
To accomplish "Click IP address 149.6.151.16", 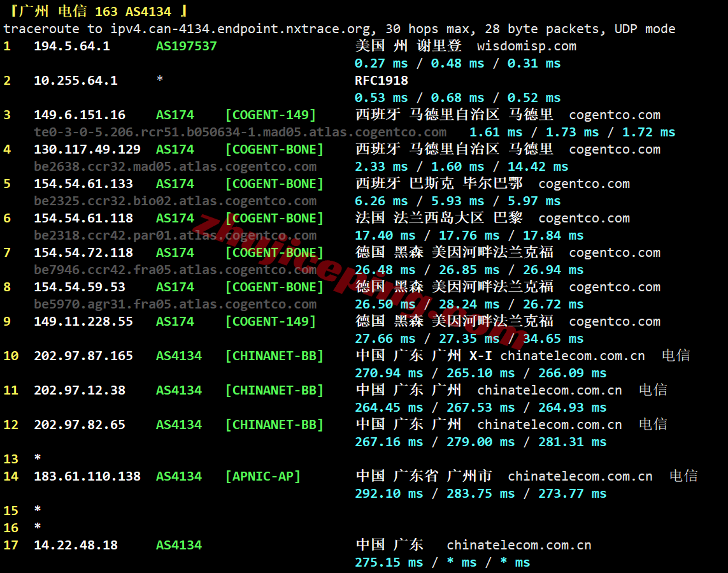I will (x=80, y=115).
